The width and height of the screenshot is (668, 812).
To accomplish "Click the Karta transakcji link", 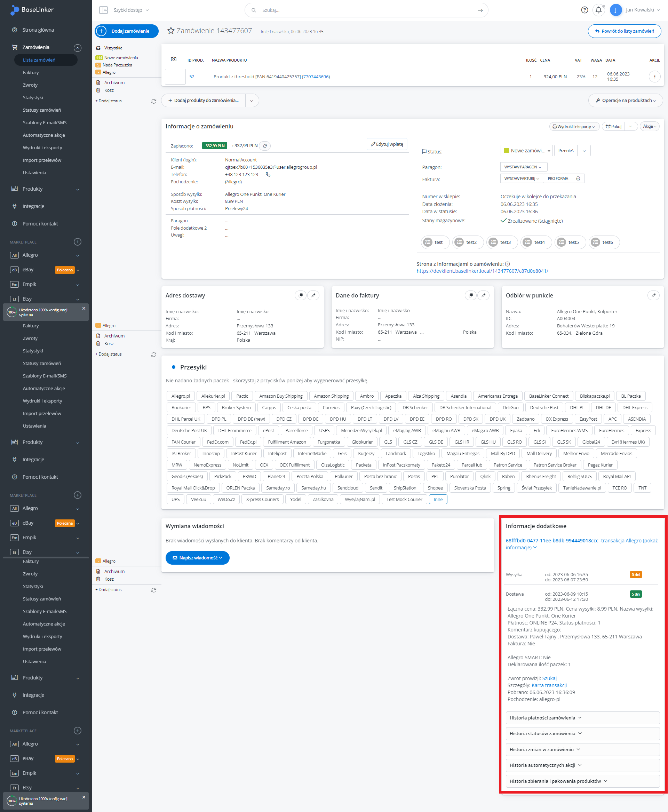I will click(x=549, y=685).
